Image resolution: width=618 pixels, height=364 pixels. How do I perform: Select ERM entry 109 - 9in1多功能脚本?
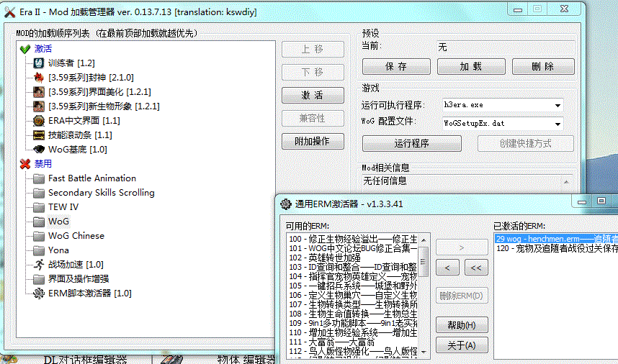click(353, 323)
